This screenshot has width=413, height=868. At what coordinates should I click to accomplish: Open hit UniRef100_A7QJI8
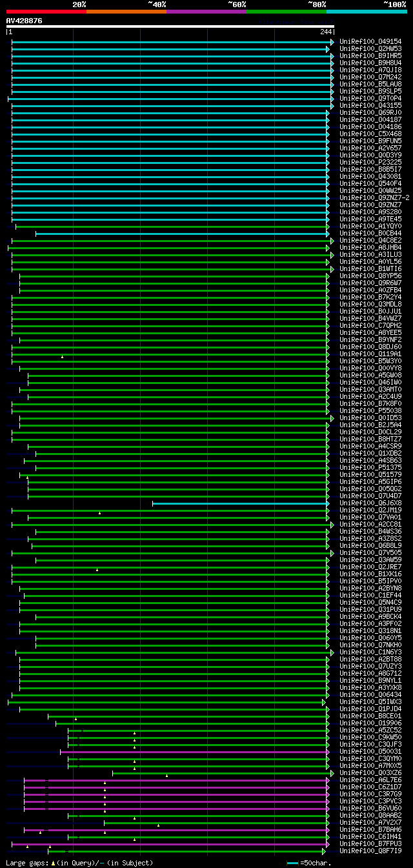point(370,70)
